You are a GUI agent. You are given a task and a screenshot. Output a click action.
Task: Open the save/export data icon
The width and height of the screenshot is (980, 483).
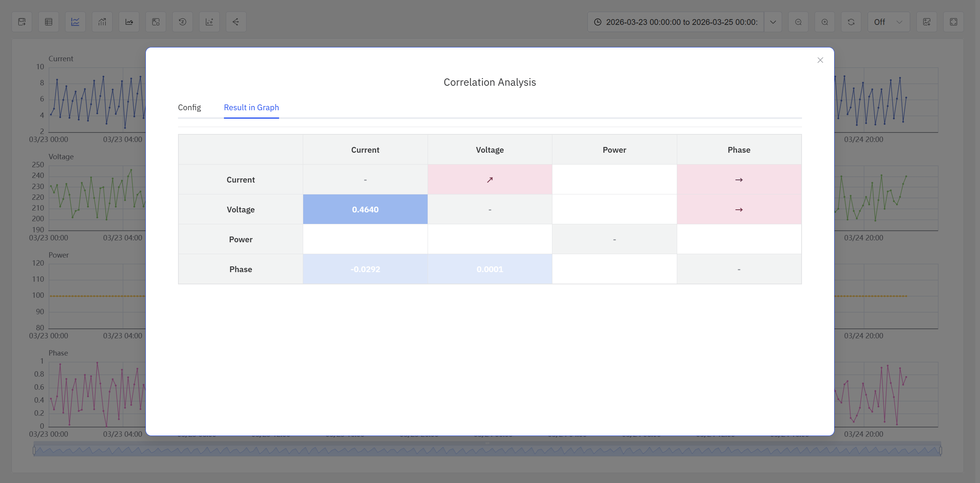pyautogui.click(x=22, y=22)
